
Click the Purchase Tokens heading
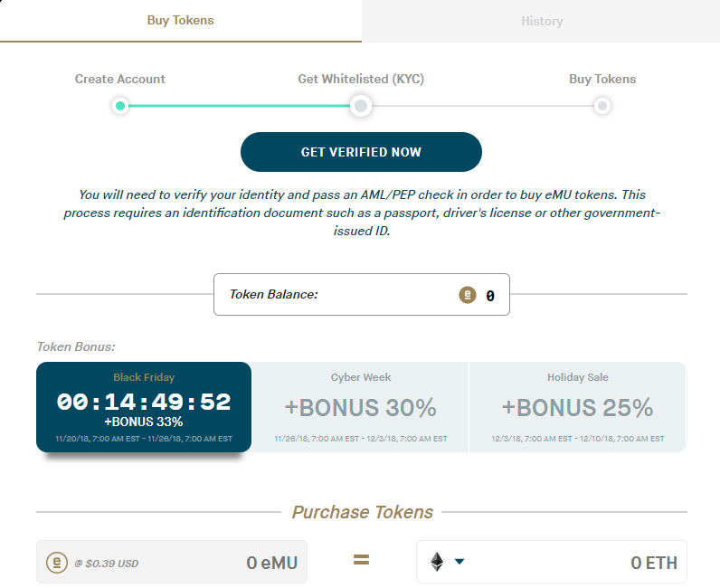tap(363, 512)
